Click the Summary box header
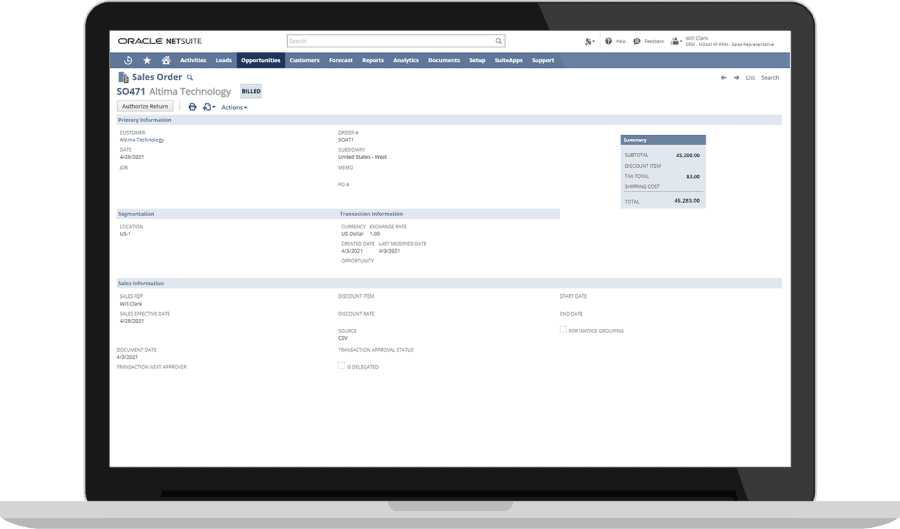This screenshot has width=900, height=529. (663, 140)
